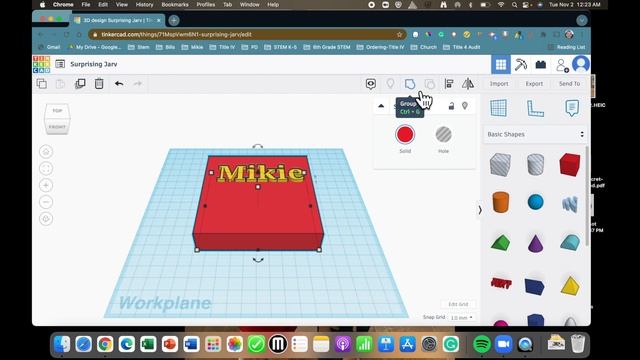Open the Basic Shapes category dropdown
Viewport: 640px width, 360px height.
[x=535, y=134]
